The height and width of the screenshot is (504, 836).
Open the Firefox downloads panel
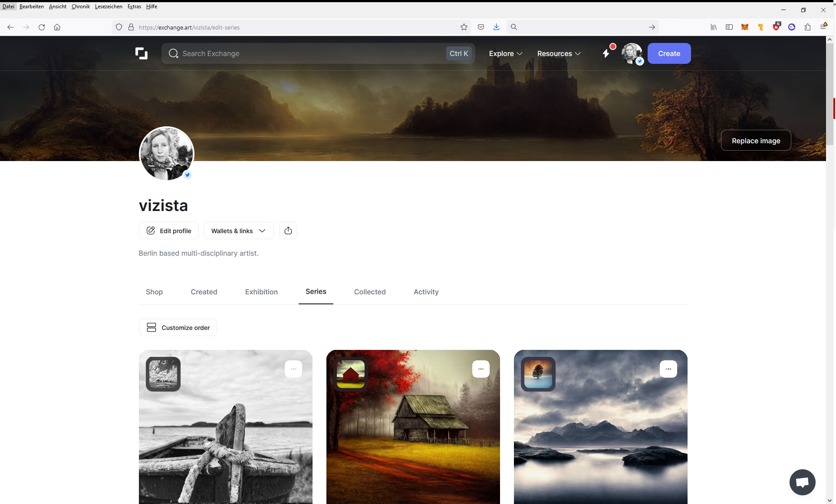coord(497,27)
